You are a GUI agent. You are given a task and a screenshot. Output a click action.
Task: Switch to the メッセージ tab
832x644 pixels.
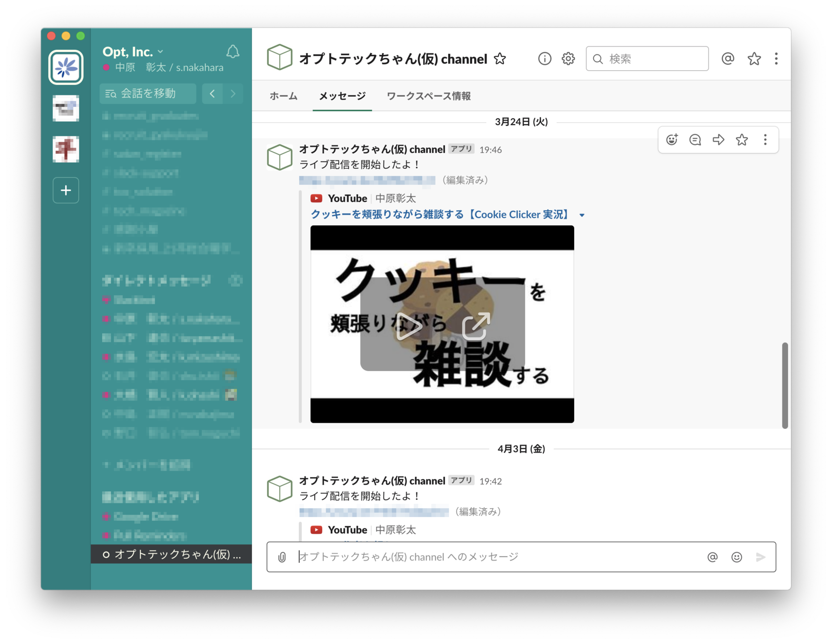tap(342, 96)
